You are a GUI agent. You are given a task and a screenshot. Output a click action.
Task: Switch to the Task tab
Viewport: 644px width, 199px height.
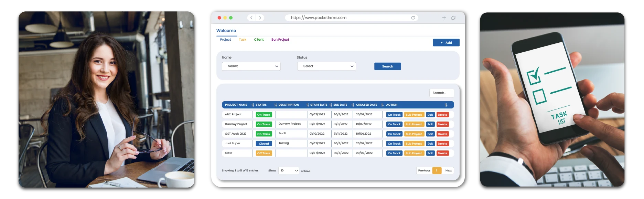pos(243,40)
